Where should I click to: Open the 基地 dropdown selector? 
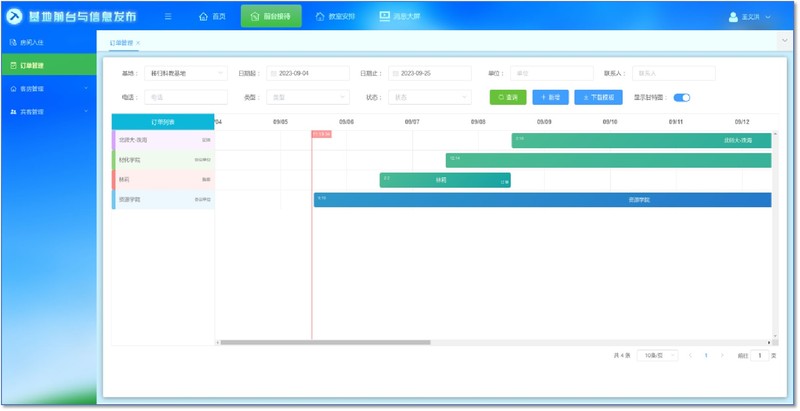click(x=186, y=73)
